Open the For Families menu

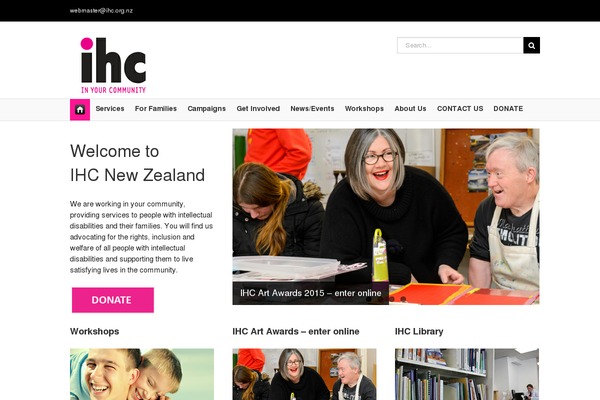click(156, 109)
